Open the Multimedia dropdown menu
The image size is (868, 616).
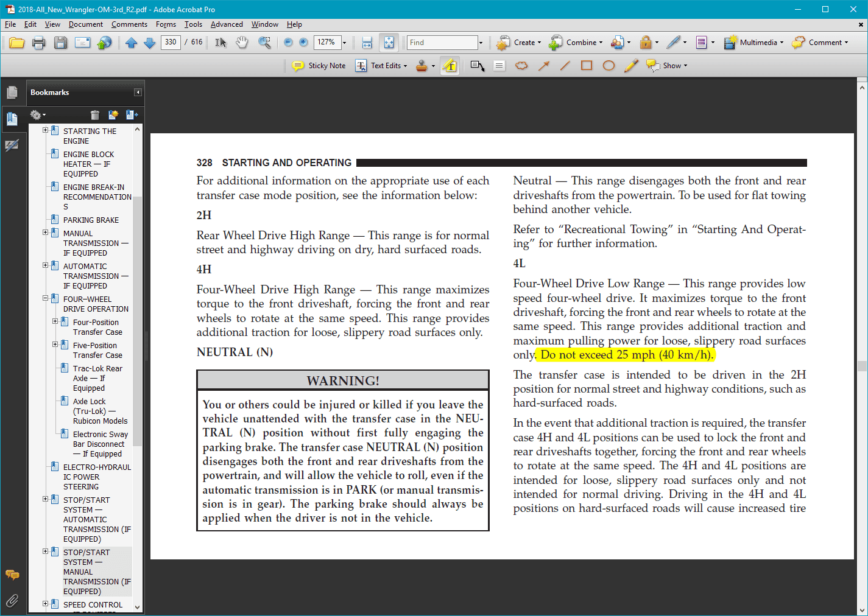pyautogui.click(x=753, y=43)
